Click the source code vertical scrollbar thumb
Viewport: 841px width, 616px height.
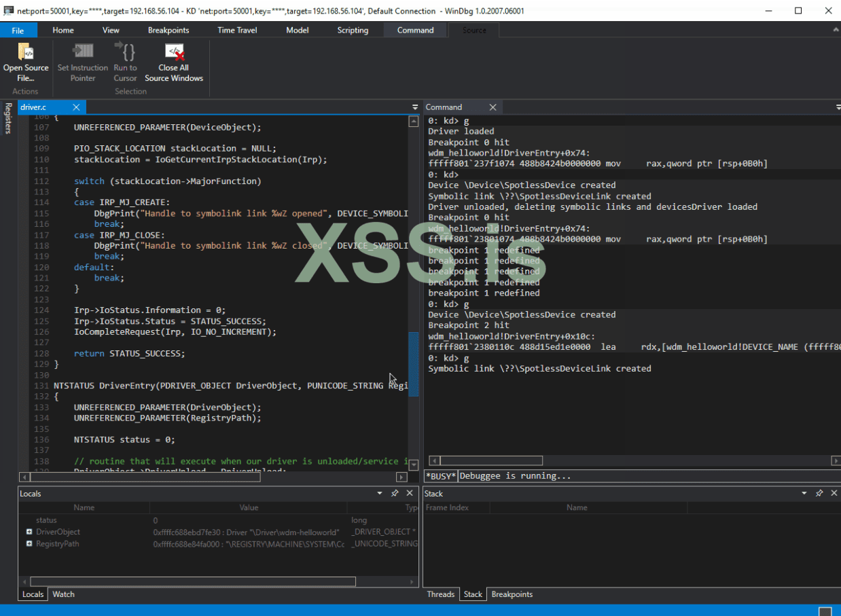coord(413,364)
